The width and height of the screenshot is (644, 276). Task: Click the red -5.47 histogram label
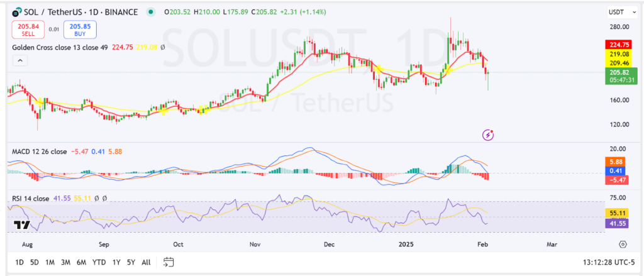pos(617,180)
